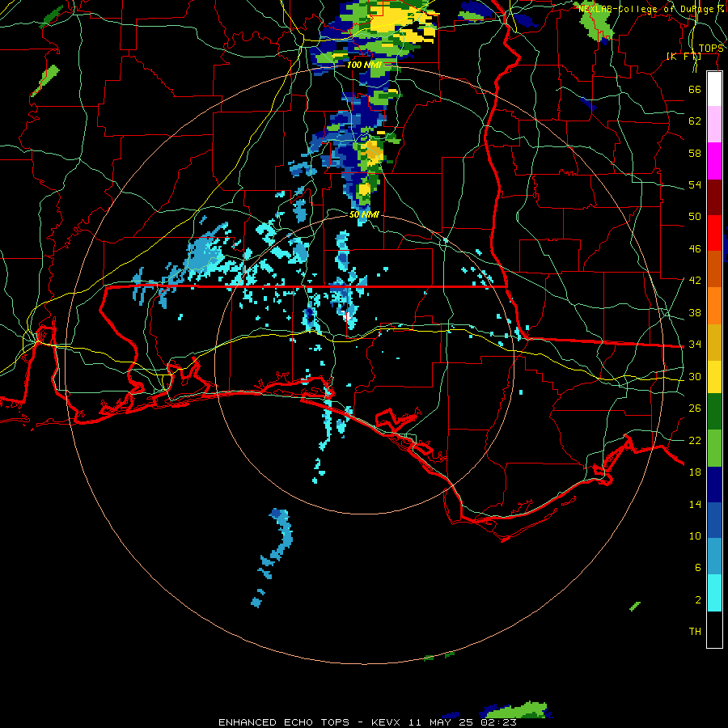
Task: Click the "30" scale label
Action: click(695, 376)
